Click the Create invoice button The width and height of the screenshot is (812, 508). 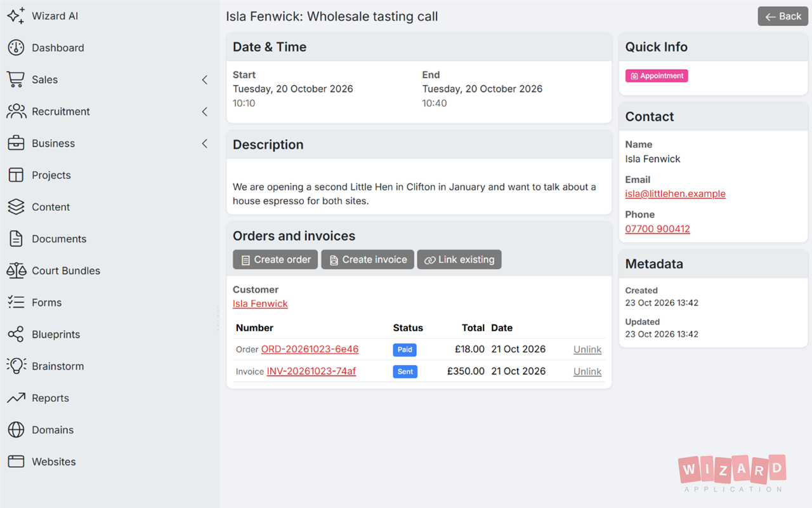click(x=367, y=260)
